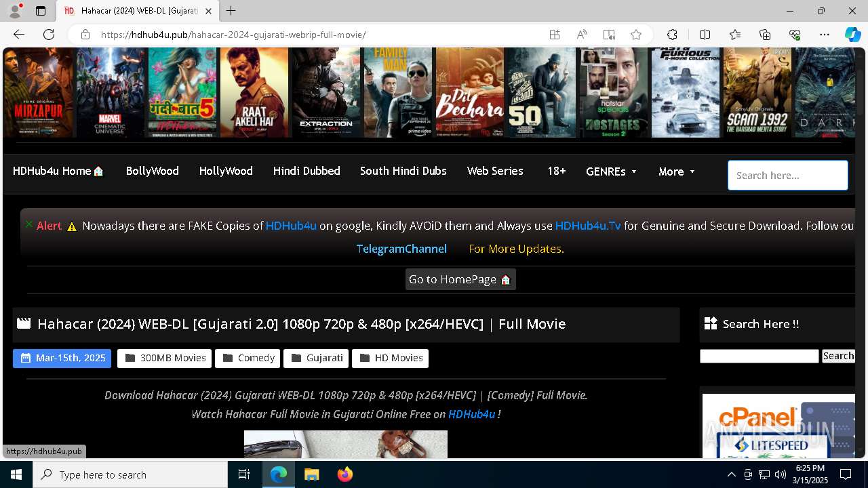The width and height of the screenshot is (868, 488).
Task: Open the 300MB Movies category tag
Action: [x=165, y=358]
